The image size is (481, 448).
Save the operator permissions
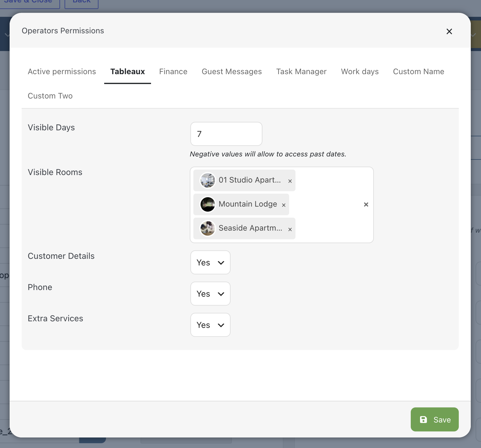(x=434, y=419)
